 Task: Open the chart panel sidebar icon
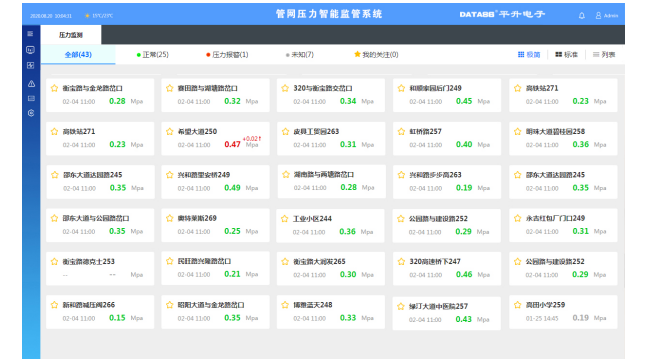(x=30, y=65)
